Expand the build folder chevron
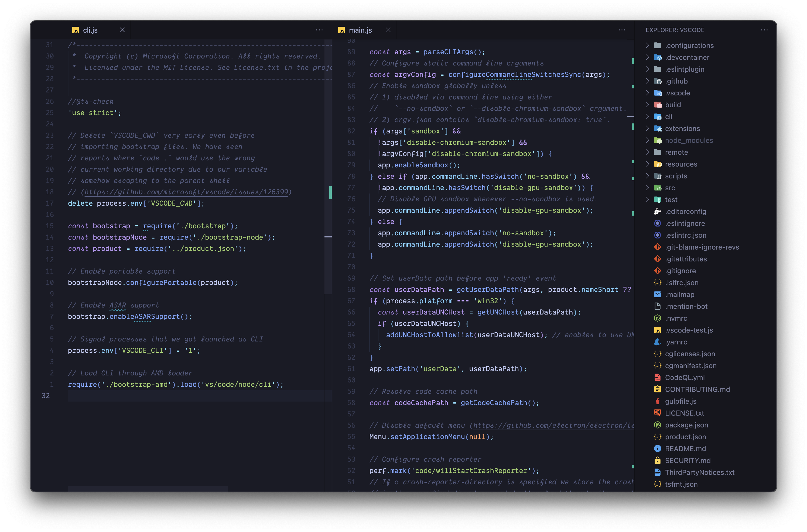 click(647, 105)
